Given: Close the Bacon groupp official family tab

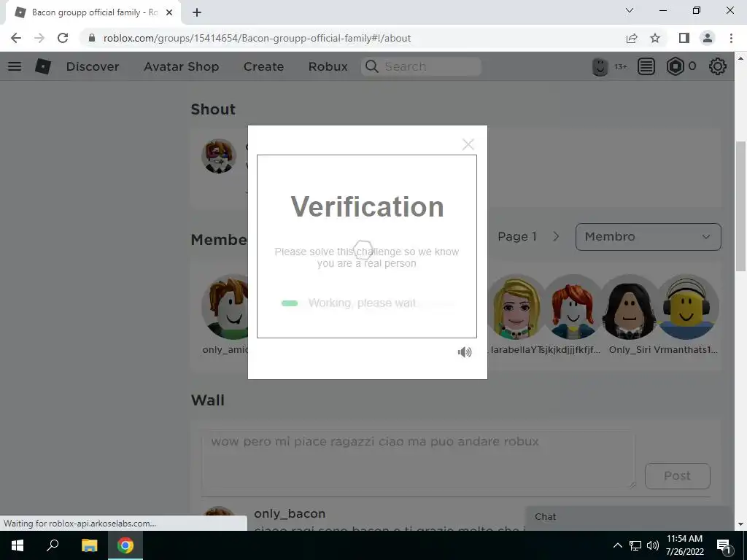Looking at the screenshot, I should [x=169, y=12].
